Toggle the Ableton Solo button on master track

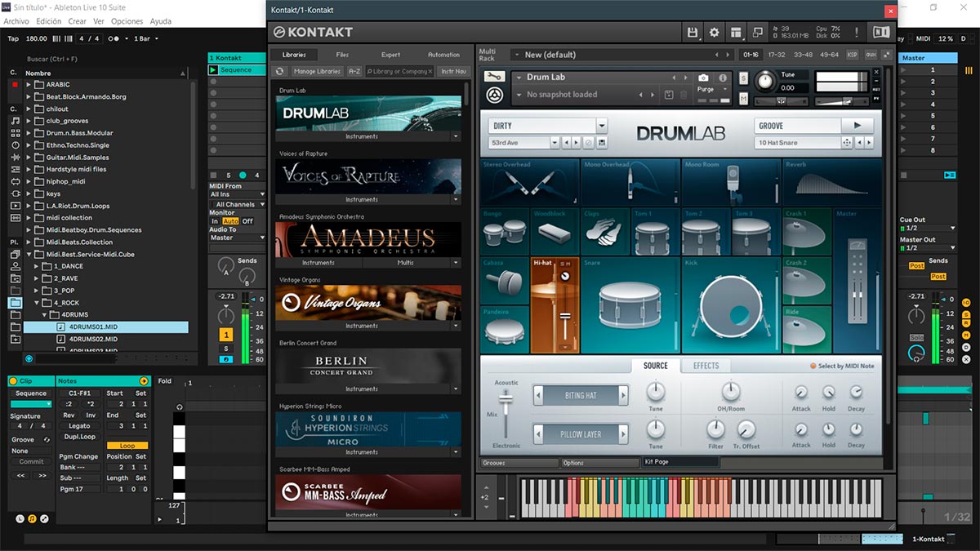(x=917, y=338)
